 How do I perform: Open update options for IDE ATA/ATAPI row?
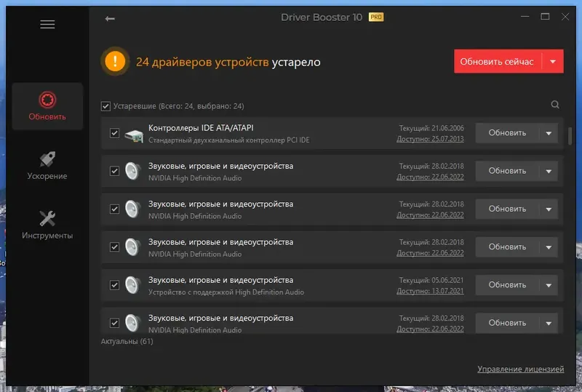tap(549, 133)
